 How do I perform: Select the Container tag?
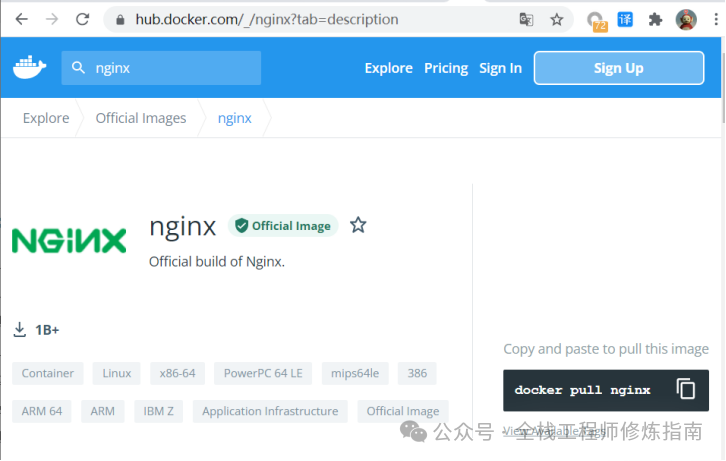click(x=48, y=373)
